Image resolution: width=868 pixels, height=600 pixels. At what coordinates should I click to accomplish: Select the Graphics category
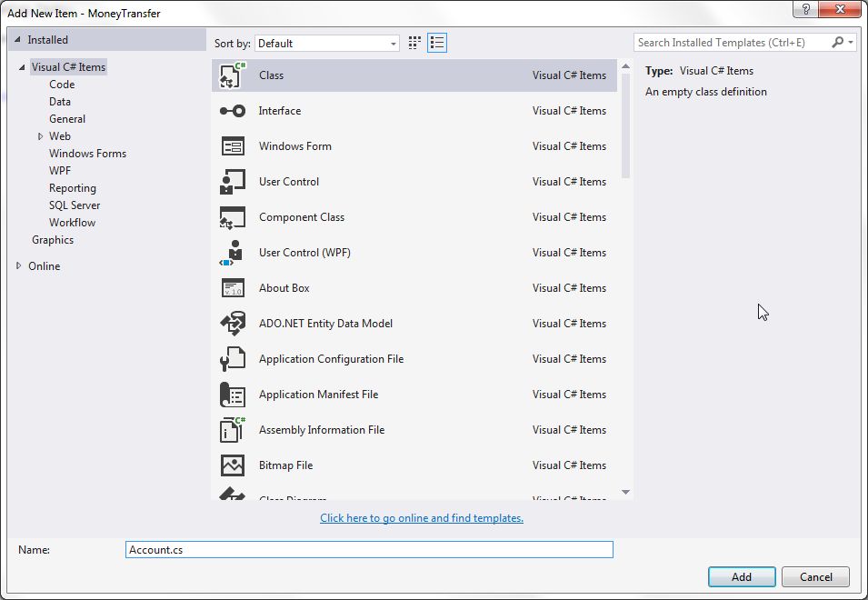click(53, 240)
